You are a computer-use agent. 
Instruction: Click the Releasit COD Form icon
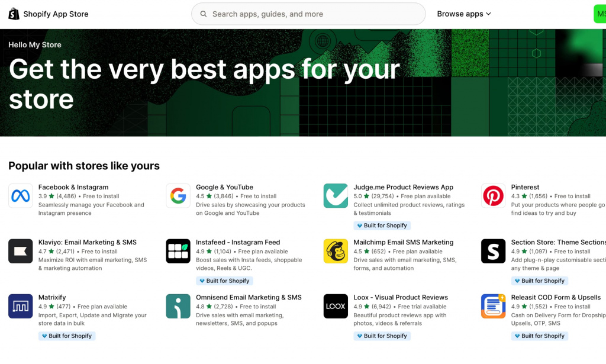pyautogui.click(x=493, y=306)
